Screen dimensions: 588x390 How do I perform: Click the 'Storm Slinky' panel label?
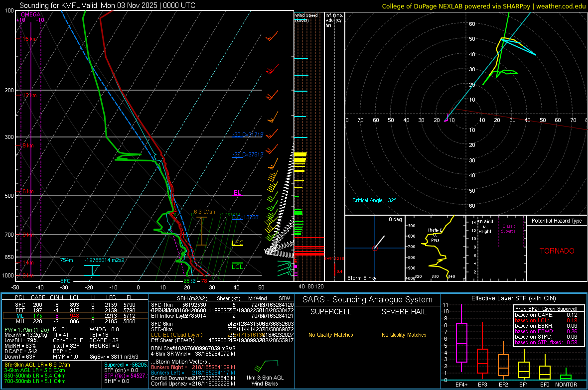pyautogui.click(x=361, y=278)
